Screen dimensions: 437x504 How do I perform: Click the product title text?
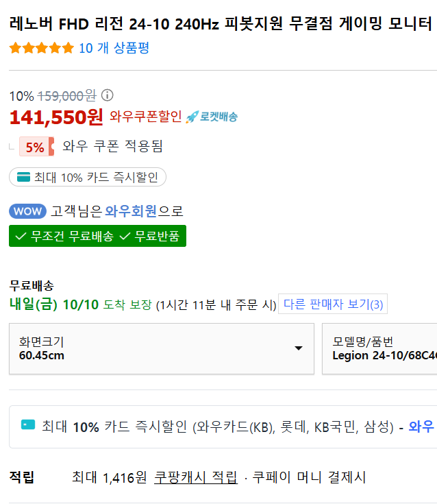[x=221, y=25]
